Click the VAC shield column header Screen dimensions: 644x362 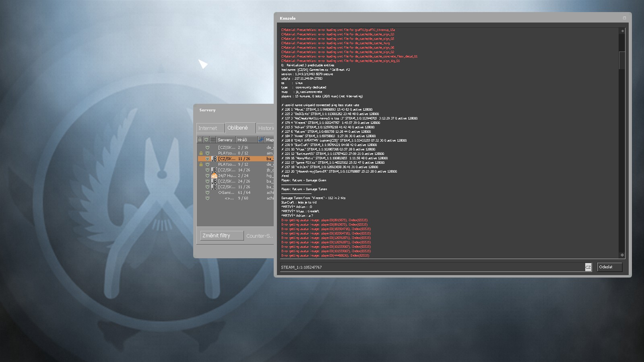206,140
